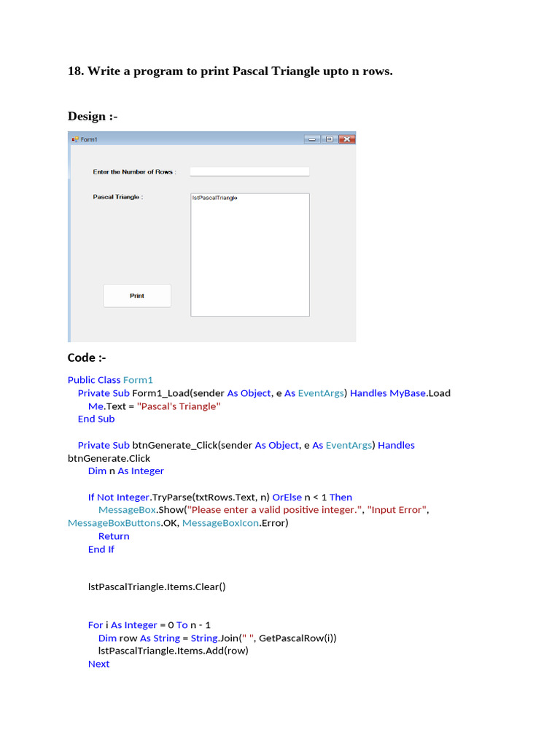
Task: Click the 'Code :-' heading
Action: (x=87, y=357)
